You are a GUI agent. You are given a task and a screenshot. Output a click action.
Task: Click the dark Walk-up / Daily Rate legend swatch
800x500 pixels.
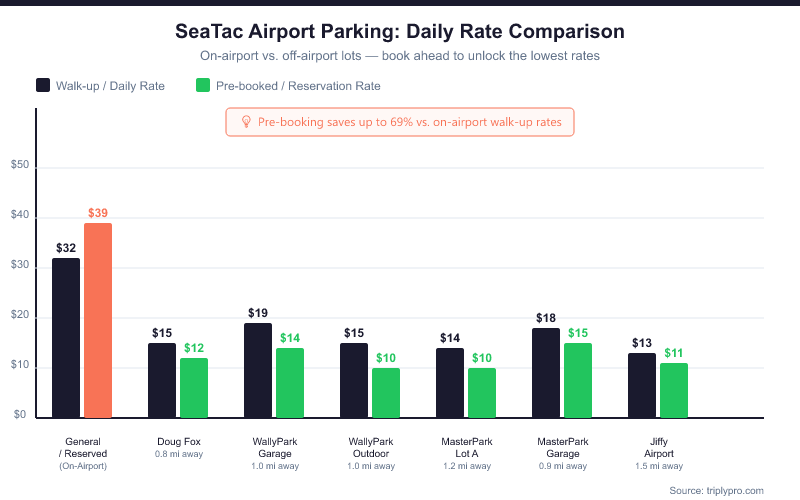click(43, 86)
